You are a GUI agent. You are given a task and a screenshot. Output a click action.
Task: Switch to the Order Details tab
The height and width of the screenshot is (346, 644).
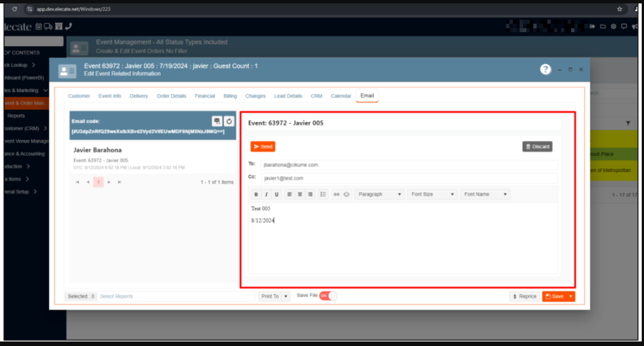point(171,96)
